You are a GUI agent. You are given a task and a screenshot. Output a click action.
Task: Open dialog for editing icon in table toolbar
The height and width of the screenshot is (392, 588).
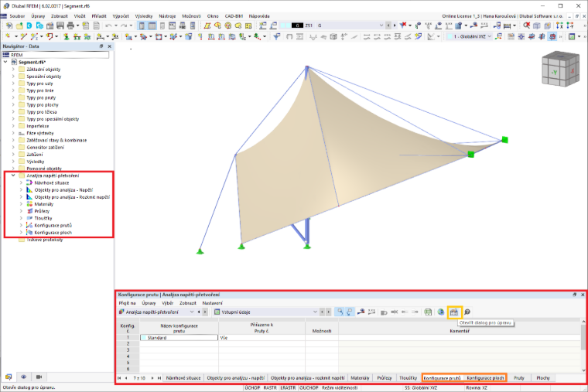454,312
